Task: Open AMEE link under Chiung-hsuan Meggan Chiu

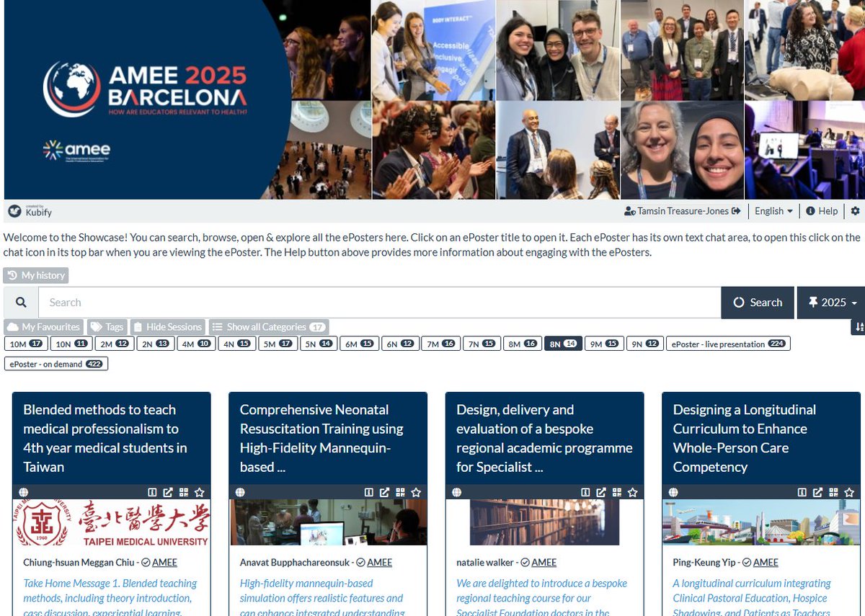Action: pyautogui.click(x=164, y=562)
